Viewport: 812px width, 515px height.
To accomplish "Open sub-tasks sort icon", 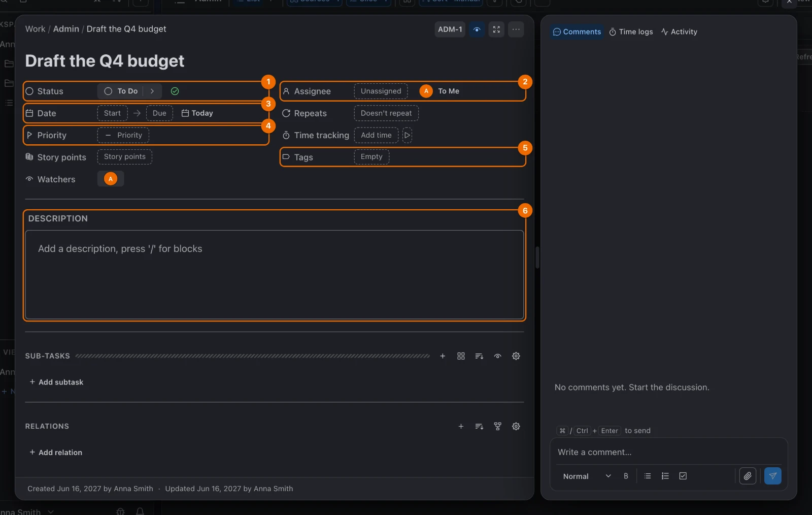I will [479, 356].
